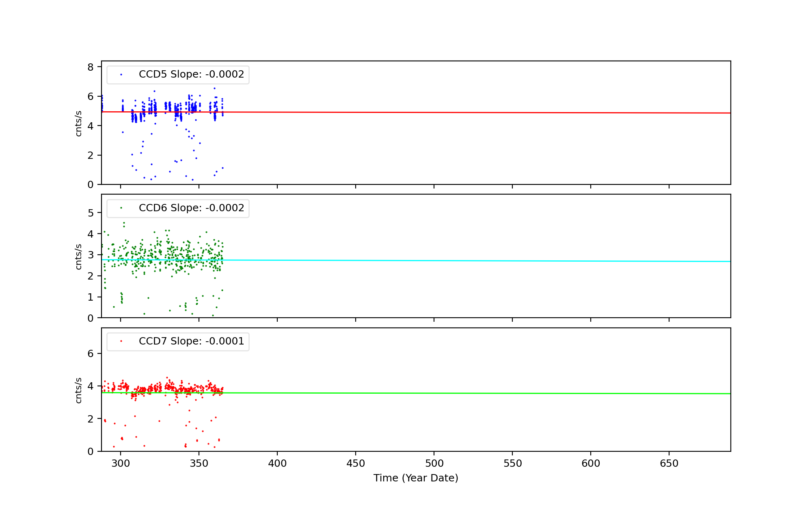Click the top plot's cnts/s axis label

[79, 123]
